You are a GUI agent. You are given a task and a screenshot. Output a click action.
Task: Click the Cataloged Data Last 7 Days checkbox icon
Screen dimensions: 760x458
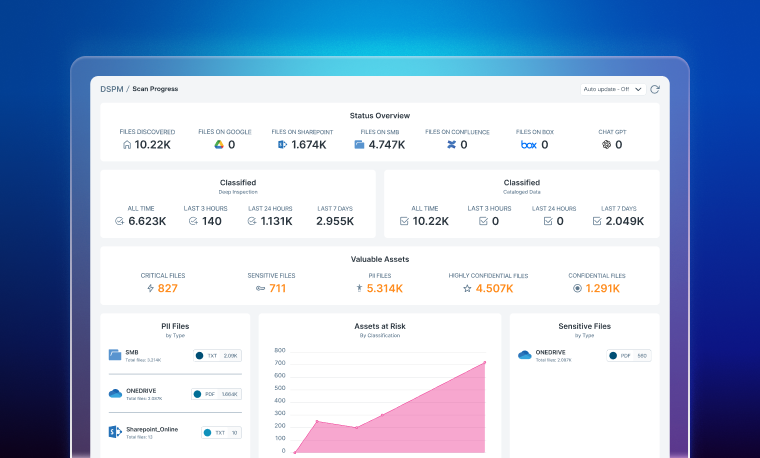pos(597,221)
